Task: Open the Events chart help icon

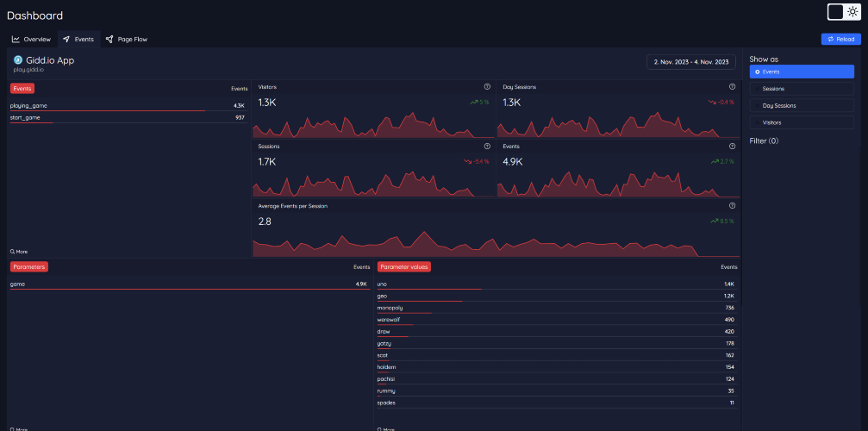Action: 733,146
